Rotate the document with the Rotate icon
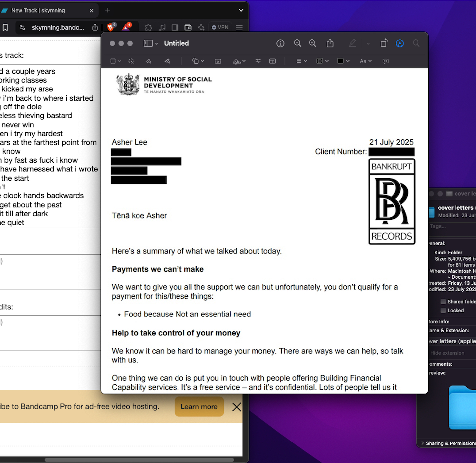476x463 pixels. tap(384, 43)
